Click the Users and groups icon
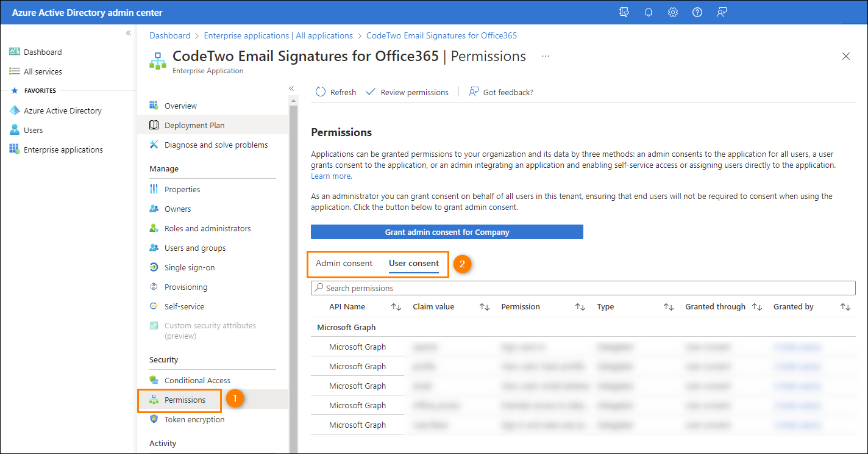 click(154, 248)
